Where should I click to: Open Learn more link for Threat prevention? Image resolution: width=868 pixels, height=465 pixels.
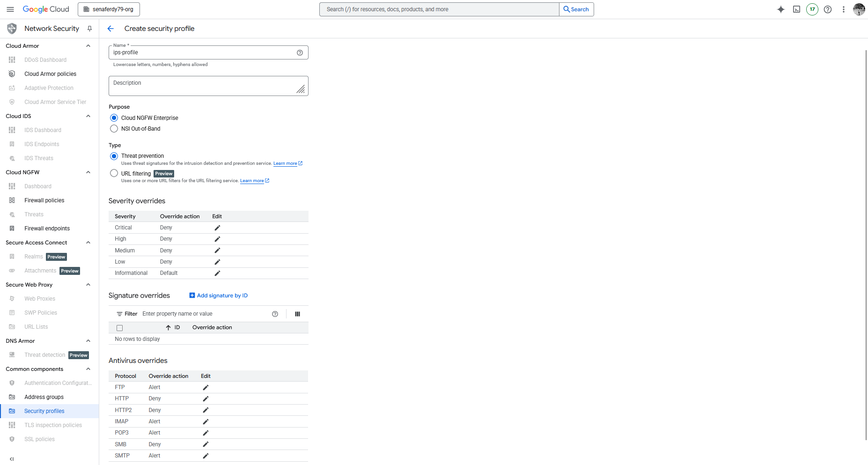285,163
